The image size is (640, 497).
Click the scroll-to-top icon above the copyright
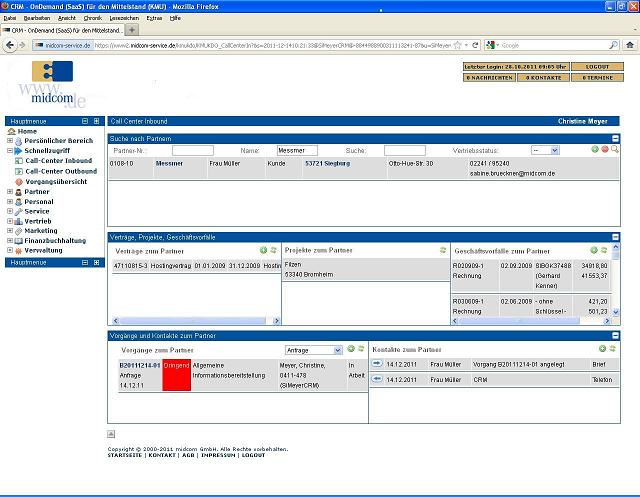(x=111, y=434)
